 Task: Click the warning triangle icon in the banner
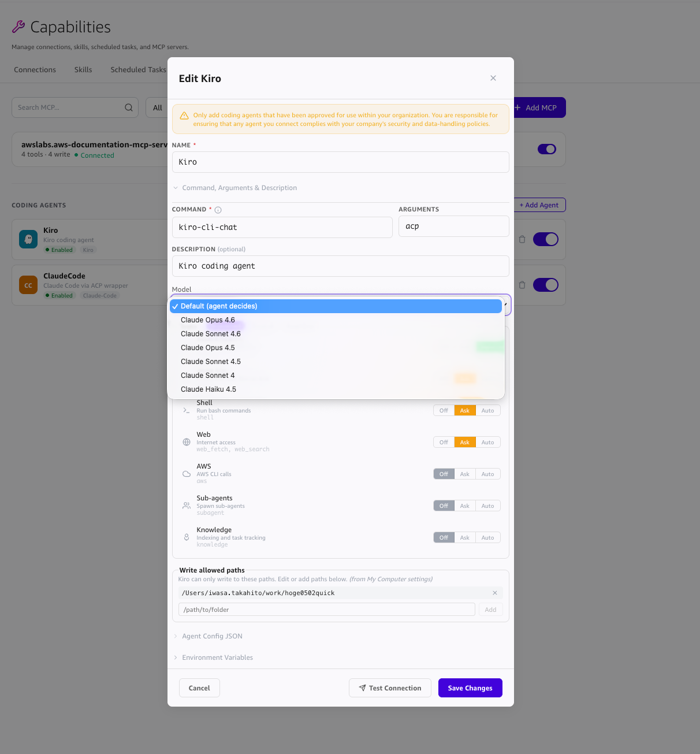click(184, 116)
